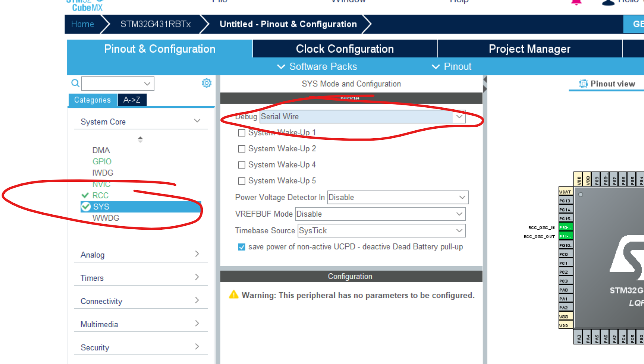Switch to Clock Configuration tab
644x364 pixels.
(345, 49)
